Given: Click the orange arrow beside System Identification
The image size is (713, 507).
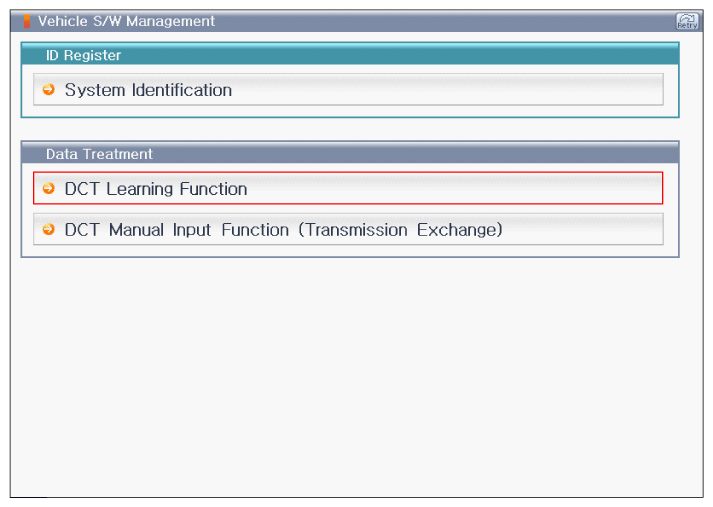Looking at the screenshot, I should tap(49, 90).
